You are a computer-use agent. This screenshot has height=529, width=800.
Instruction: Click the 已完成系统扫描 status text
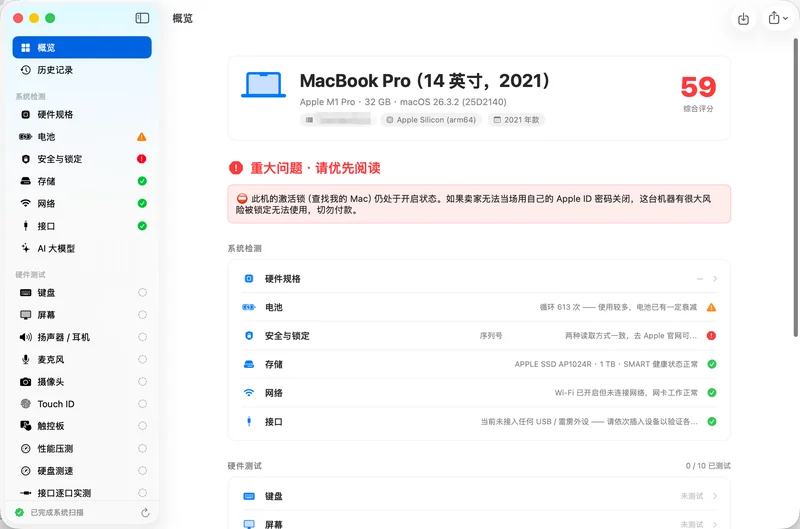[x=57, y=513]
